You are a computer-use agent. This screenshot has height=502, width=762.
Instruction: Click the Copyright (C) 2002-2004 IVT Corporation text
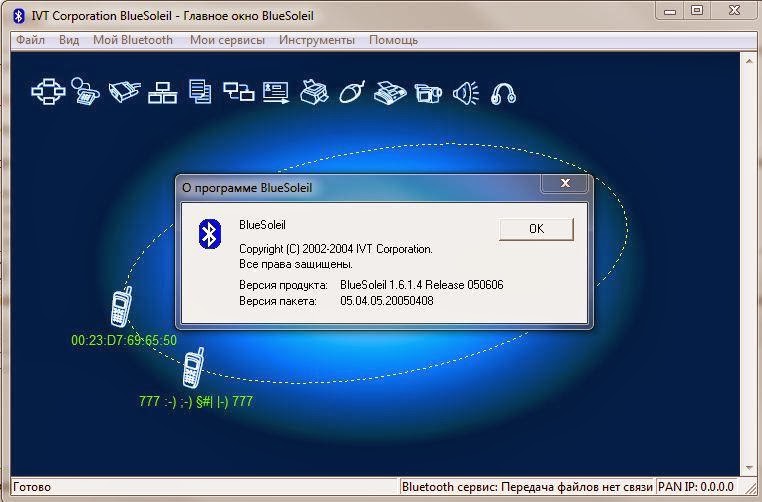tap(336, 249)
